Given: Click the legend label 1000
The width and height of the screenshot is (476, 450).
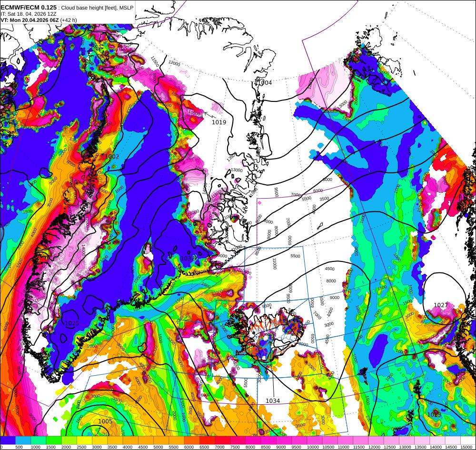Looking at the screenshot, I should [36, 447].
